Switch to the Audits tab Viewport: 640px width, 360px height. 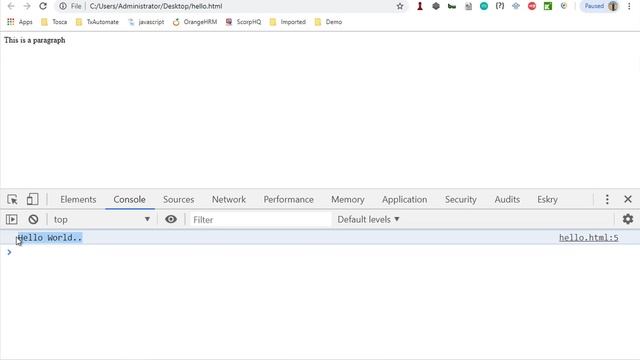[x=507, y=199]
